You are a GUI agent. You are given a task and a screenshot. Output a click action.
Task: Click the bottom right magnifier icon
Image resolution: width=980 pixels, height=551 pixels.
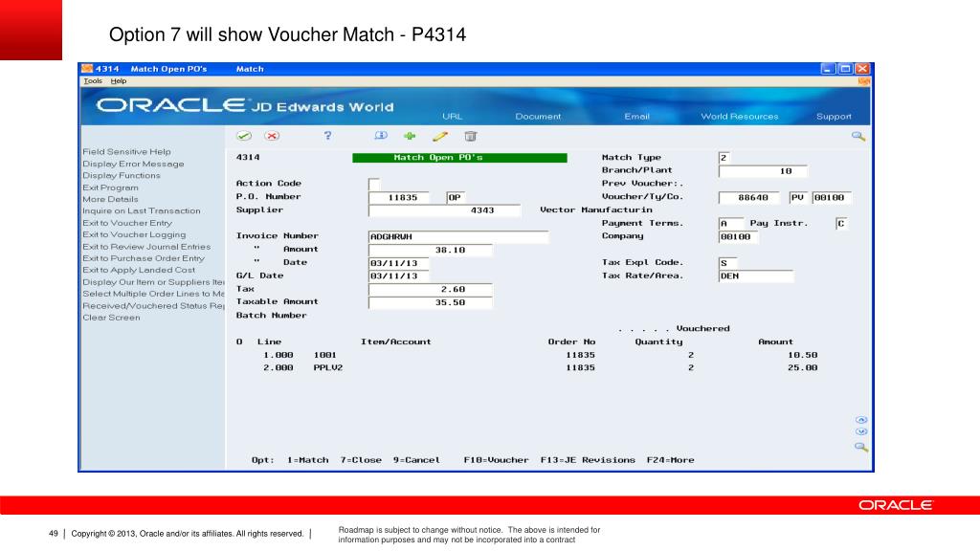point(861,448)
